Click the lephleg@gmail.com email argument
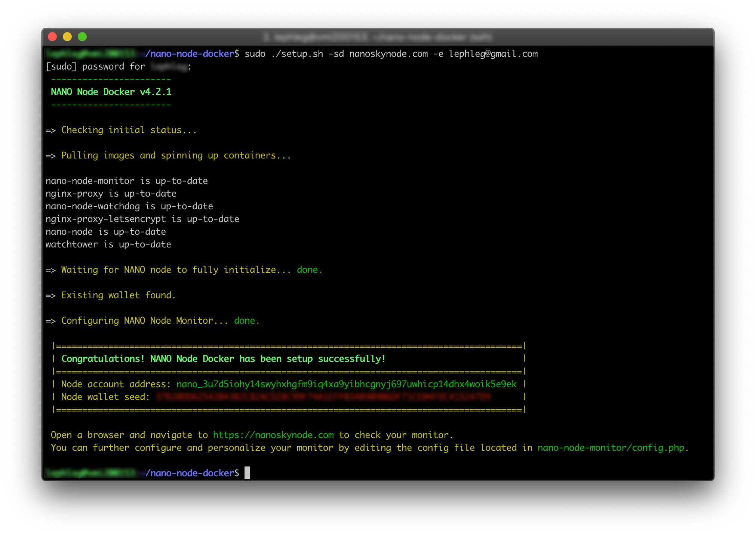Viewport: 756px width, 536px height. tap(493, 54)
